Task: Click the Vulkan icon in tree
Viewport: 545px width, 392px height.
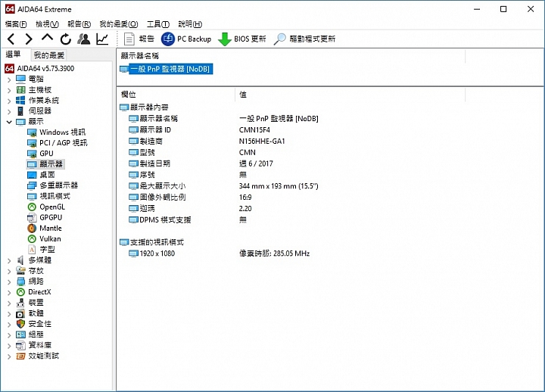Action: coord(32,238)
